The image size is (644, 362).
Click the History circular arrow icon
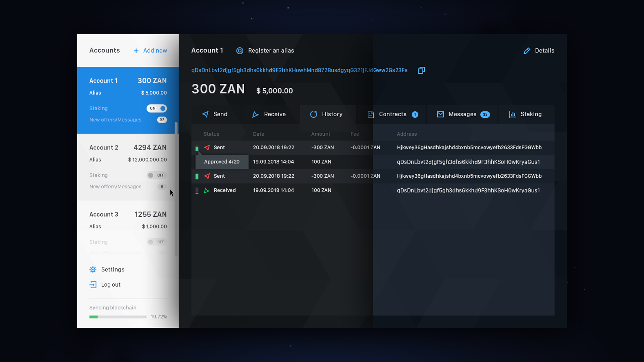click(314, 114)
